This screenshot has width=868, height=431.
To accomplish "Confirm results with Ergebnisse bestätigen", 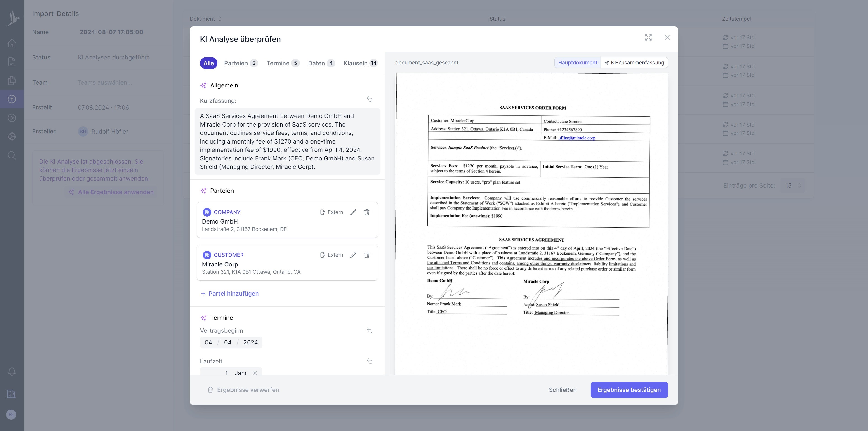I will pos(629,390).
